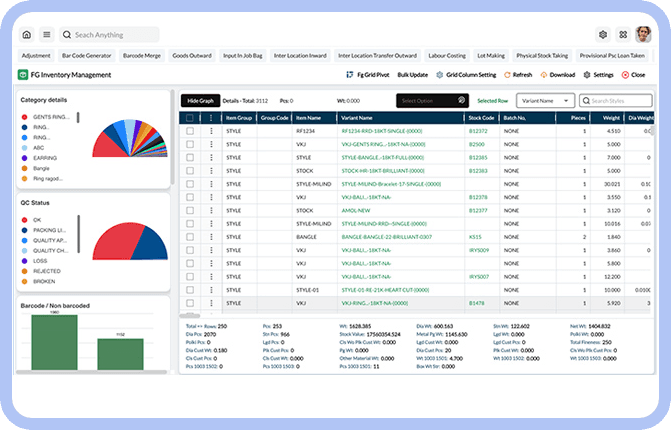The width and height of the screenshot is (671, 430).
Task: Click the taller green barcoded bar
Action: click(x=54, y=342)
